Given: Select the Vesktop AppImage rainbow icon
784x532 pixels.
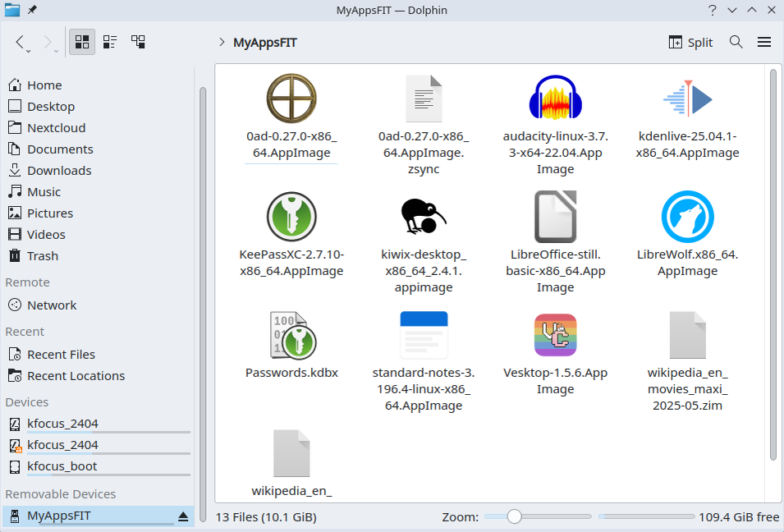Looking at the screenshot, I should click(556, 334).
